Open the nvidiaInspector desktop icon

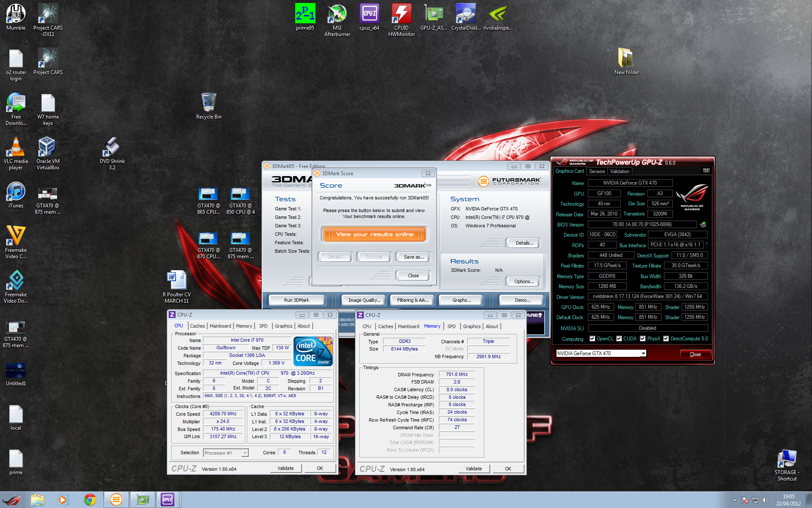point(498,17)
